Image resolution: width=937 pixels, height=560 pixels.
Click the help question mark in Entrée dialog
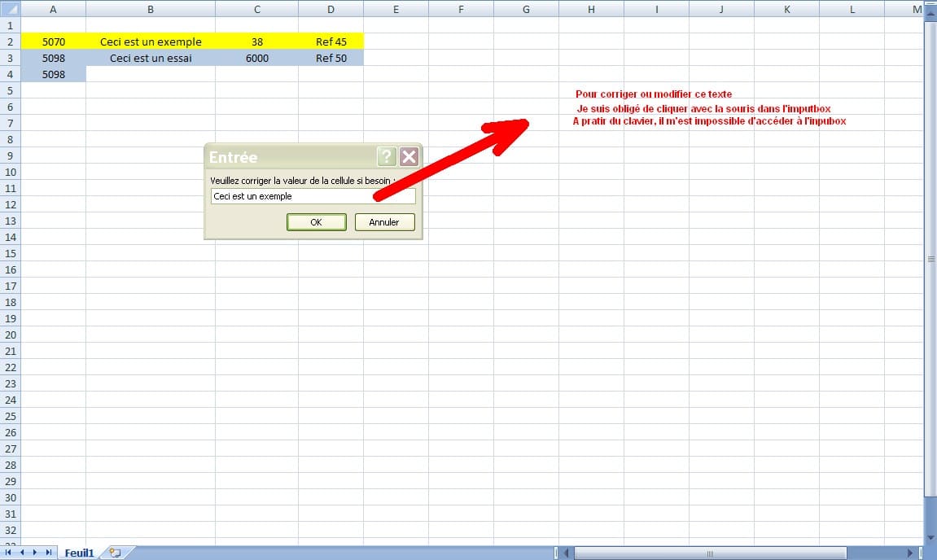point(387,156)
